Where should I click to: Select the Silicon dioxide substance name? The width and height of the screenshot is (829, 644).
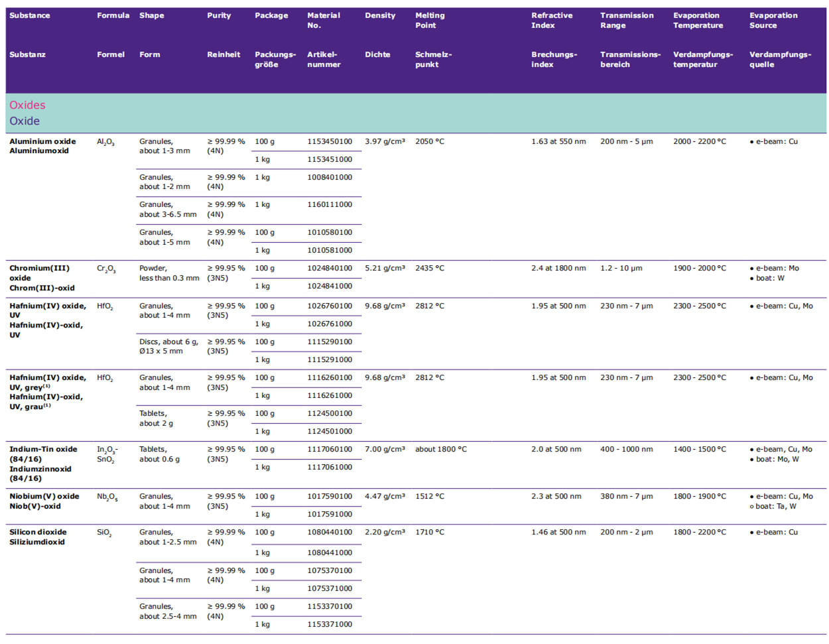[38, 532]
